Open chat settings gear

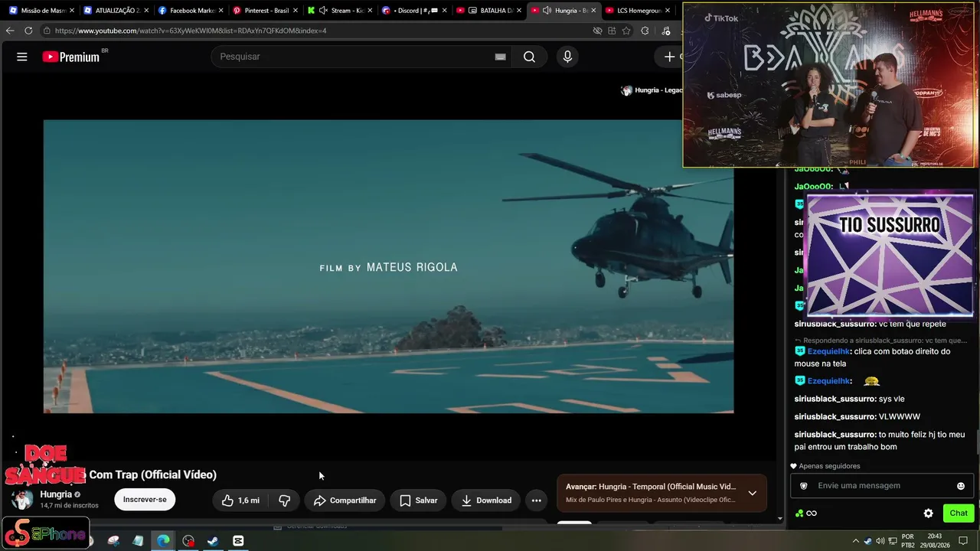click(x=928, y=514)
